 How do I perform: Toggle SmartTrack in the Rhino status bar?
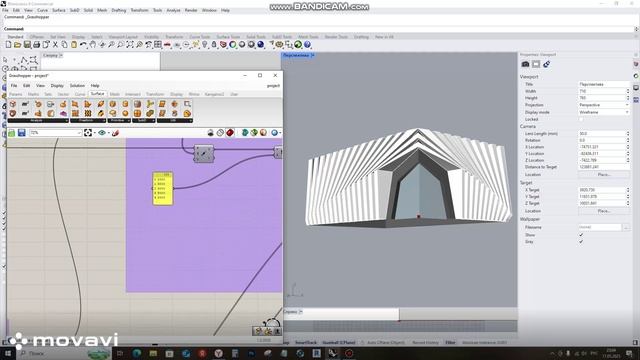point(306,342)
